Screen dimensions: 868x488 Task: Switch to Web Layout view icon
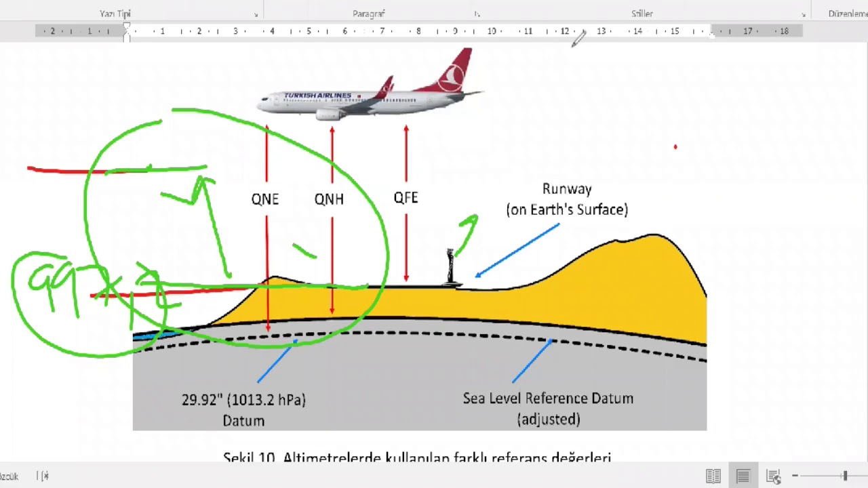[x=774, y=476]
